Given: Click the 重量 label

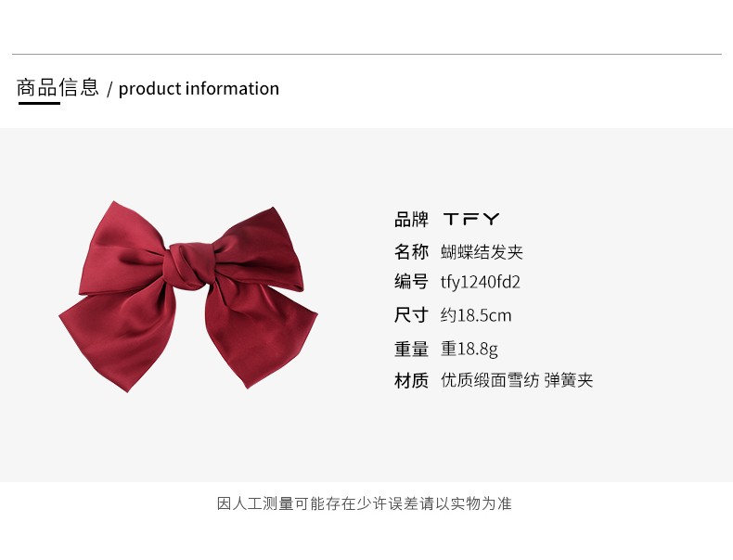Looking at the screenshot, I should coord(411,349).
